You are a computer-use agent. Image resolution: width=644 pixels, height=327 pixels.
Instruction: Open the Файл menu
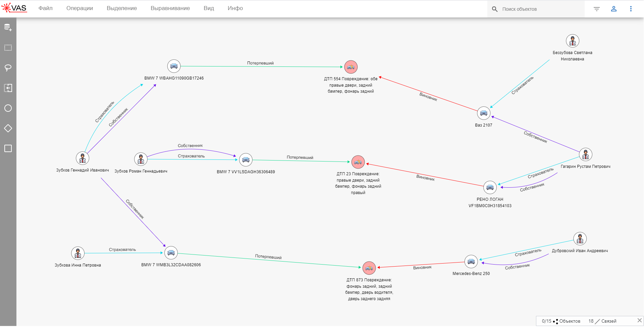[46, 8]
